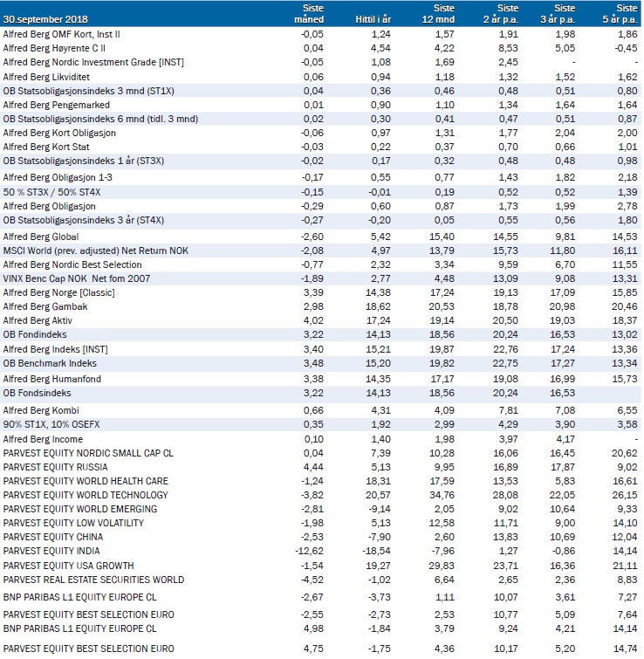Click 'Alfred Berg Norge [Classic]' fund name

coord(58,292)
